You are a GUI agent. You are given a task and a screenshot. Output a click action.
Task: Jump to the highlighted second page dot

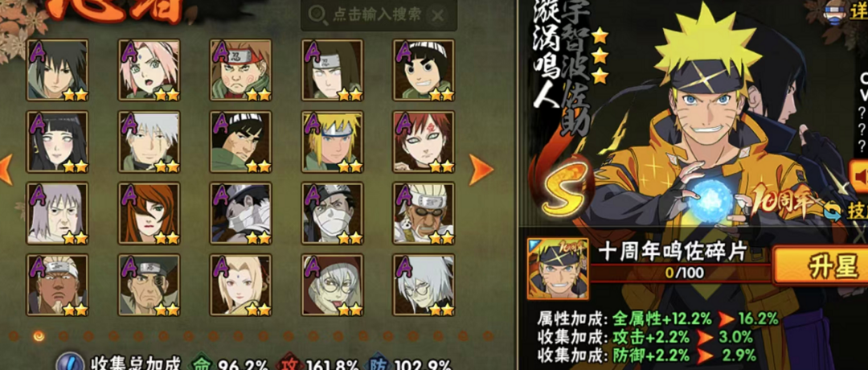click(x=39, y=335)
